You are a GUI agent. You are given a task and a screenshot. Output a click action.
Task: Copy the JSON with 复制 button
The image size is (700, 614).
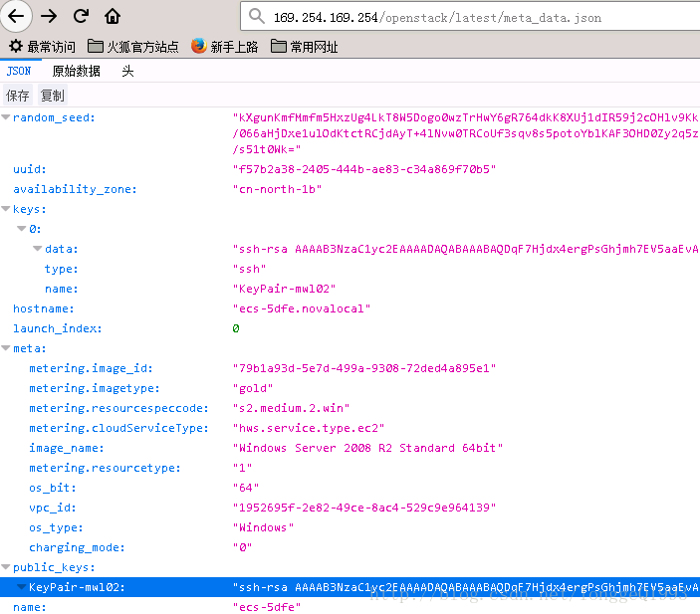[52, 96]
